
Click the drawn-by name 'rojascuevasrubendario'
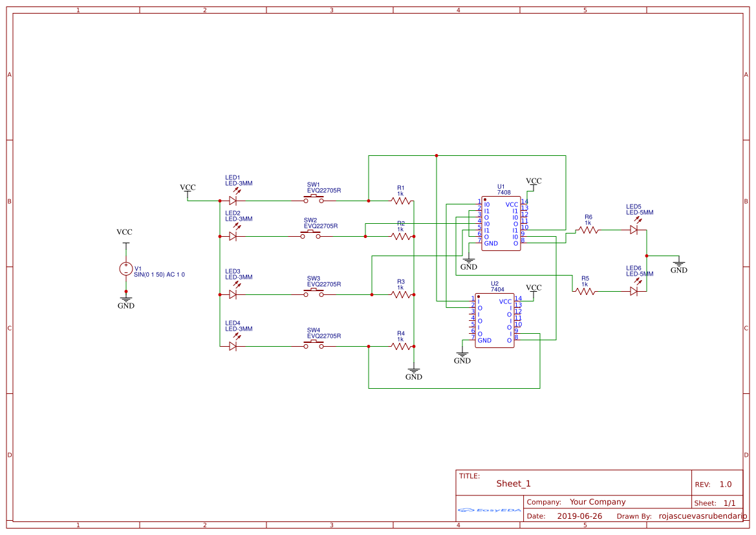click(x=703, y=516)
